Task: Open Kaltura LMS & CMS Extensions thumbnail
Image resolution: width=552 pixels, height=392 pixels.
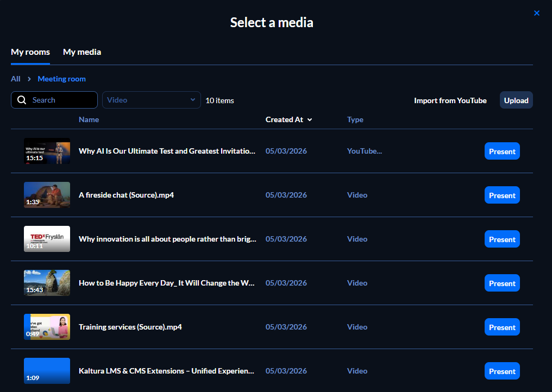Action: point(47,371)
